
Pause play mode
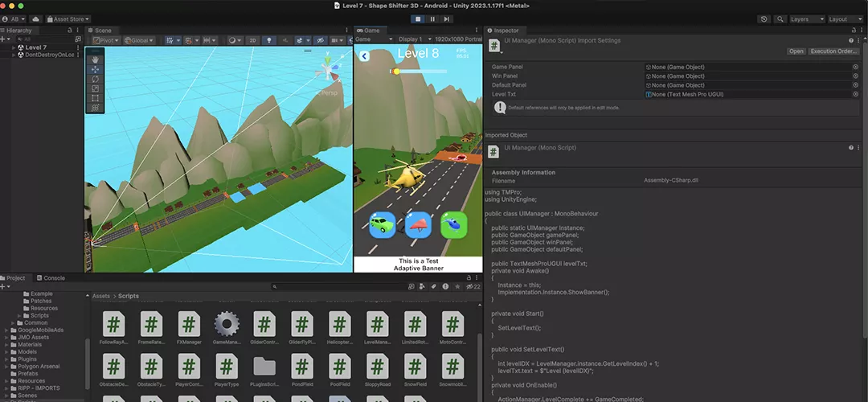tap(432, 19)
